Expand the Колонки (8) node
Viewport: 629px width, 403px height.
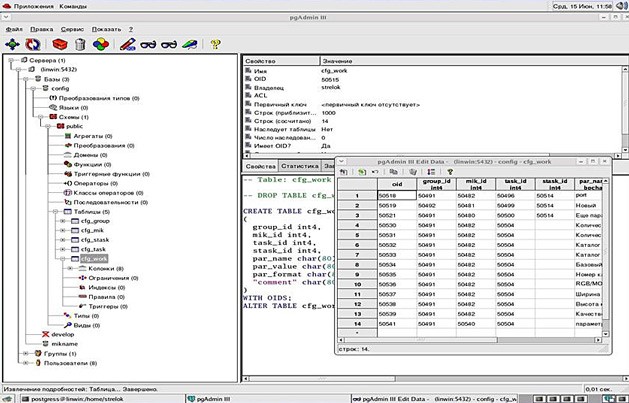[70, 269]
